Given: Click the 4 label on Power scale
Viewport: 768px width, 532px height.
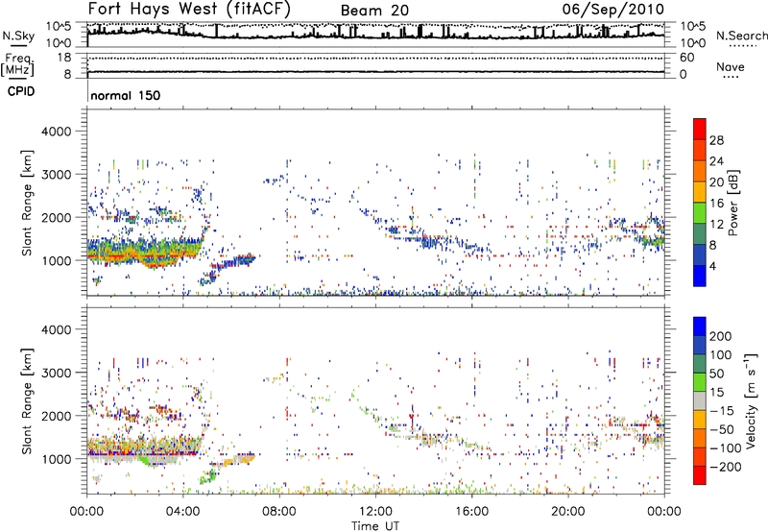Looking at the screenshot, I should [713, 267].
